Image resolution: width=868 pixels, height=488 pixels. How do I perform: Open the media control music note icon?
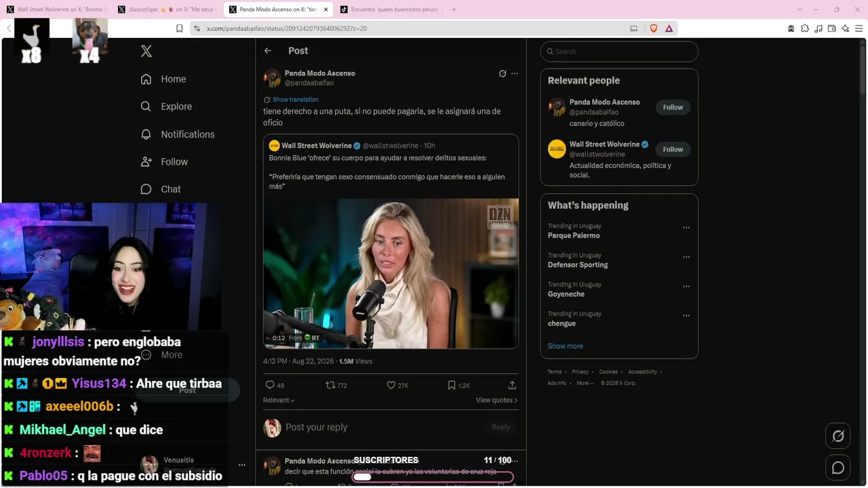click(x=818, y=28)
